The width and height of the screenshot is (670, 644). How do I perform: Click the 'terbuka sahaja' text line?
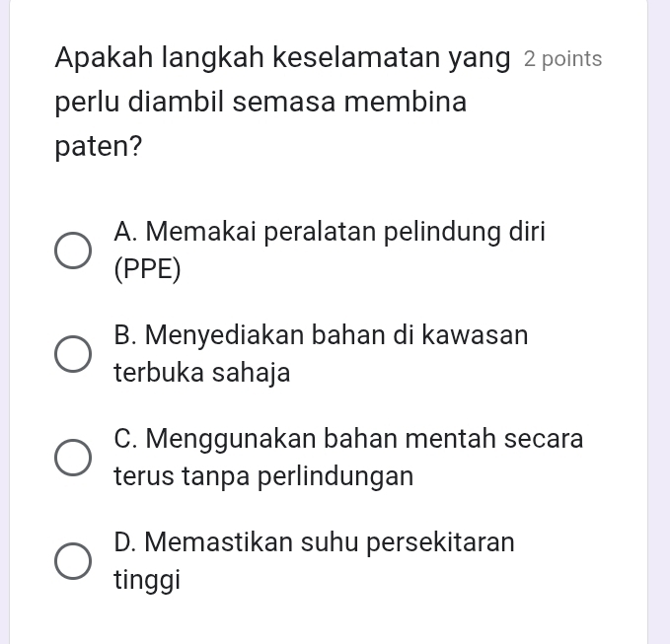[x=202, y=373]
